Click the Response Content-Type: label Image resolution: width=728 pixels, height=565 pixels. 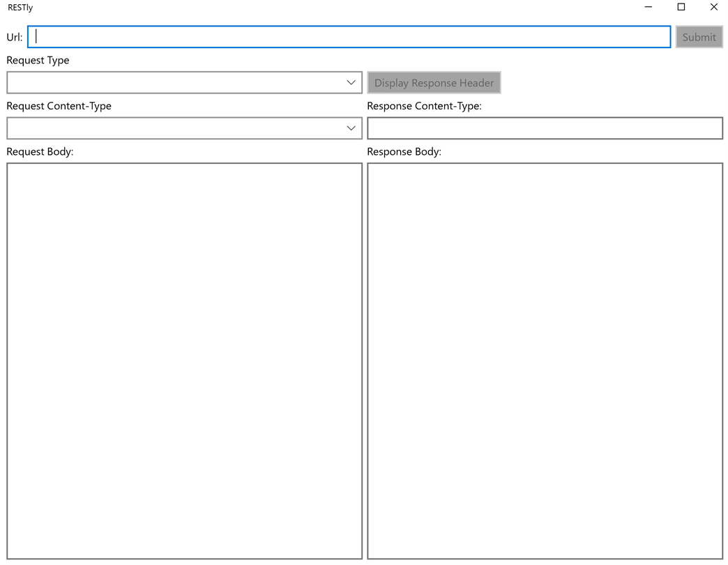(425, 106)
